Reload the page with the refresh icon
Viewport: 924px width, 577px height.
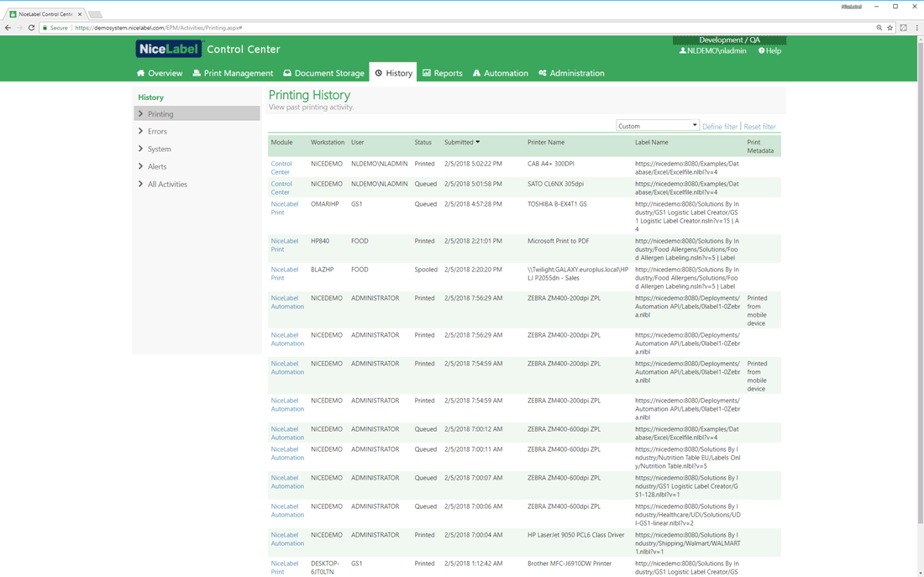click(31, 28)
